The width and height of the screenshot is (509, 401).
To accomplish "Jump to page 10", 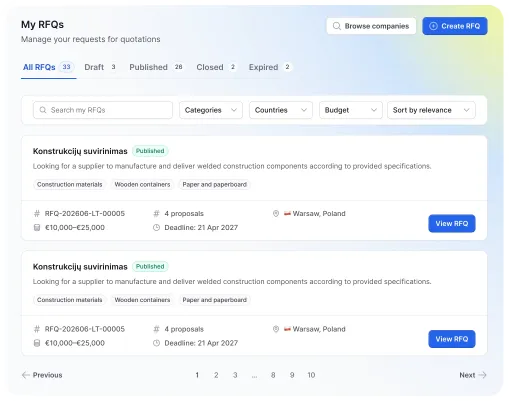I will tap(311, 375).
